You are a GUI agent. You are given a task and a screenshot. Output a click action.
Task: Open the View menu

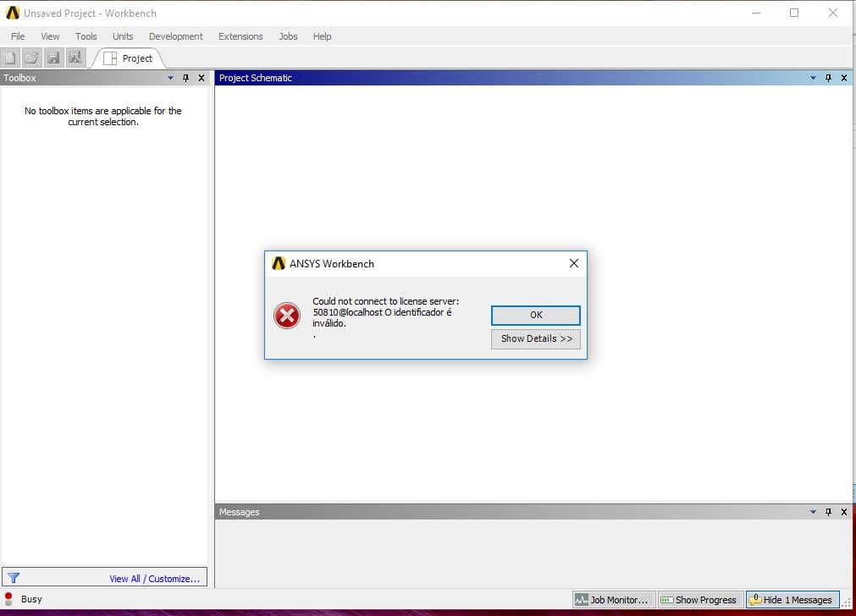point(50,36)
